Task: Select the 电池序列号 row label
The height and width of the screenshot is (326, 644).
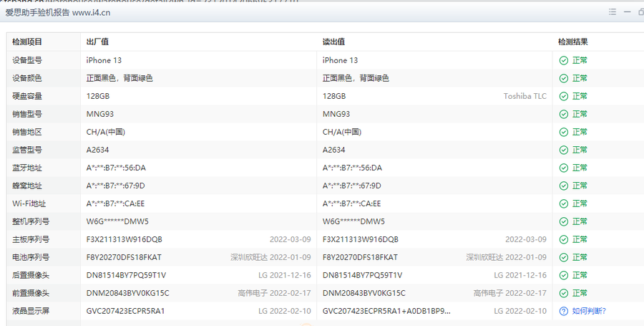Action: (x=31, y=257)
